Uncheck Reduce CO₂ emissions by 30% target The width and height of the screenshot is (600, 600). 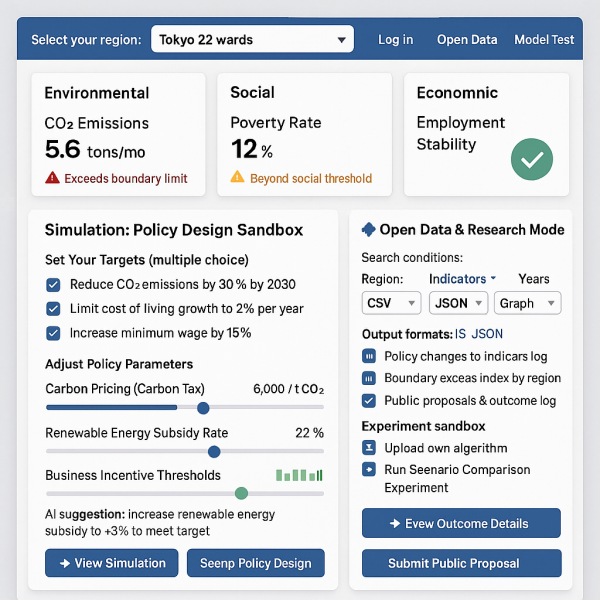(x=53, y=284)
